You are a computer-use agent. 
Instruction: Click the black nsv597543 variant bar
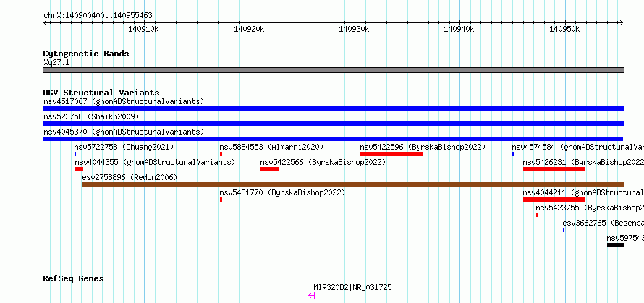[615, 245]
